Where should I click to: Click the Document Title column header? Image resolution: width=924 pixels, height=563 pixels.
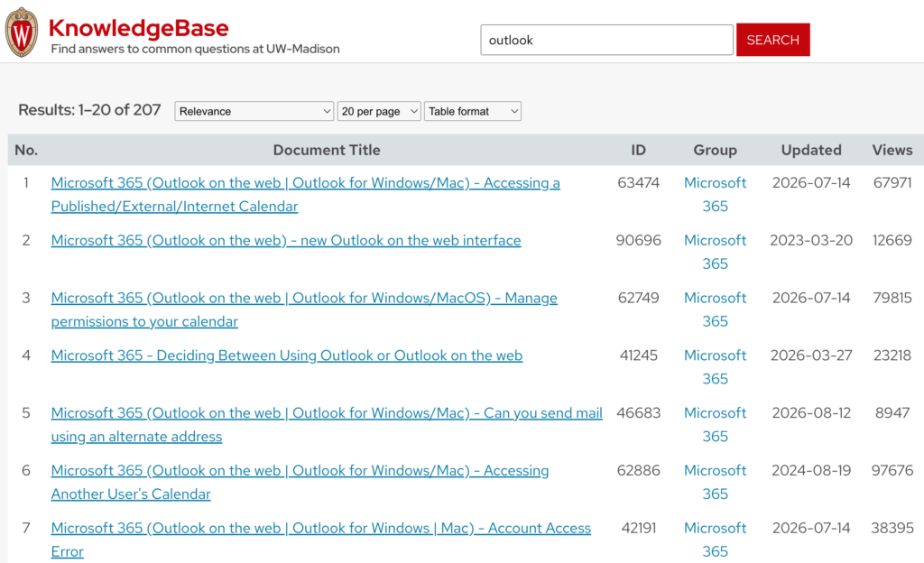click(327, 150)
